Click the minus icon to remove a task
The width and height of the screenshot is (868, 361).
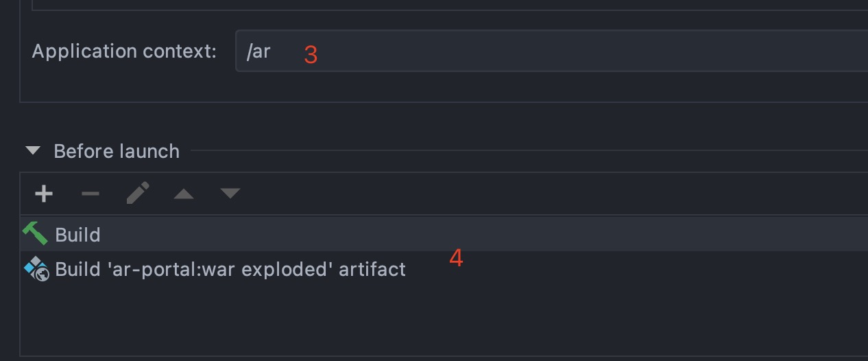[91, 194]
